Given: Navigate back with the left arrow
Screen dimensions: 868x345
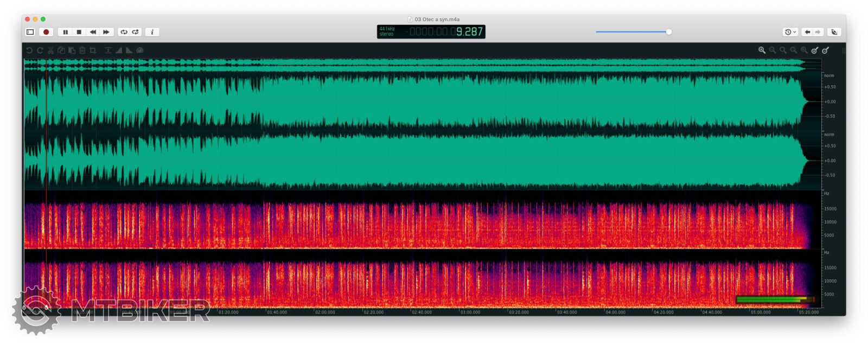Looking at the screenshot, I should pos(807,32).
